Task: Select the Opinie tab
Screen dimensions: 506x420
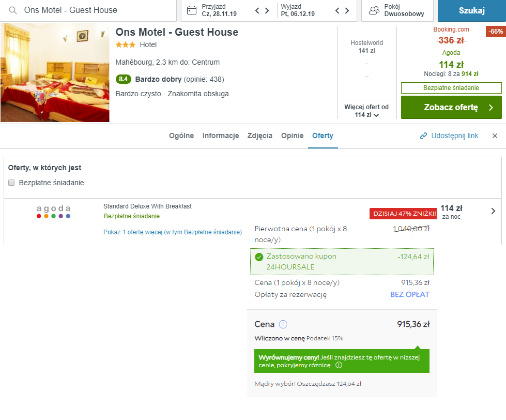Action: coord(292,136)
